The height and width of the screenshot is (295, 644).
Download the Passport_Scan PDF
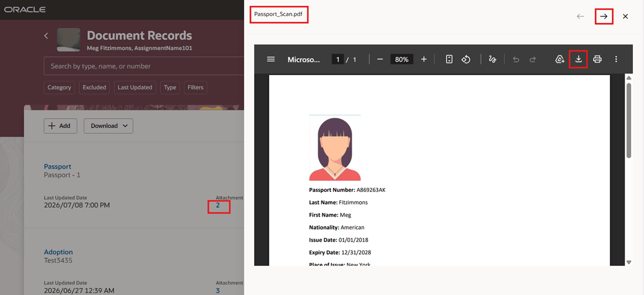[x=578, y=59]
